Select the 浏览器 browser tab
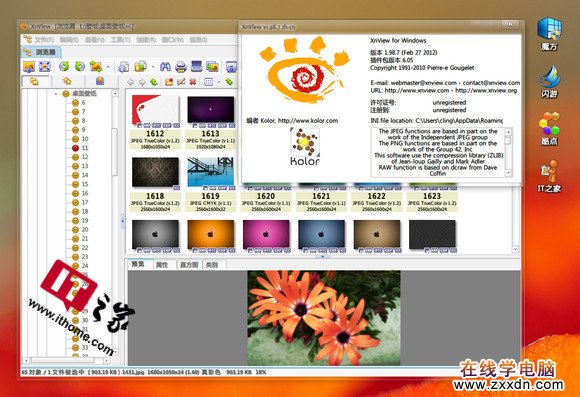The height and width of the screenshot is (397, 580). click(x=41, y=52)
